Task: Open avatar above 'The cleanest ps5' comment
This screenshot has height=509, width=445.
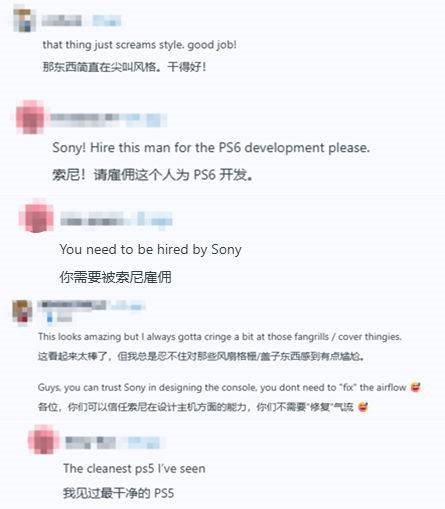Action: coord(44,439)
